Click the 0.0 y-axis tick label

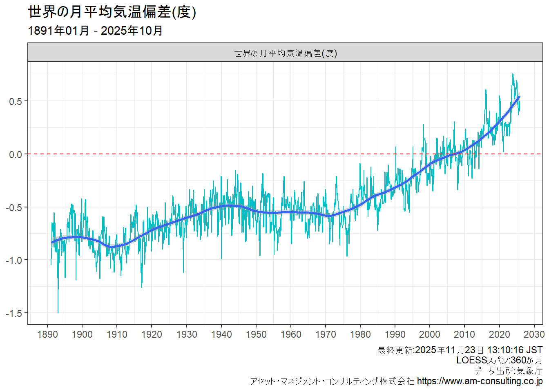16,154
